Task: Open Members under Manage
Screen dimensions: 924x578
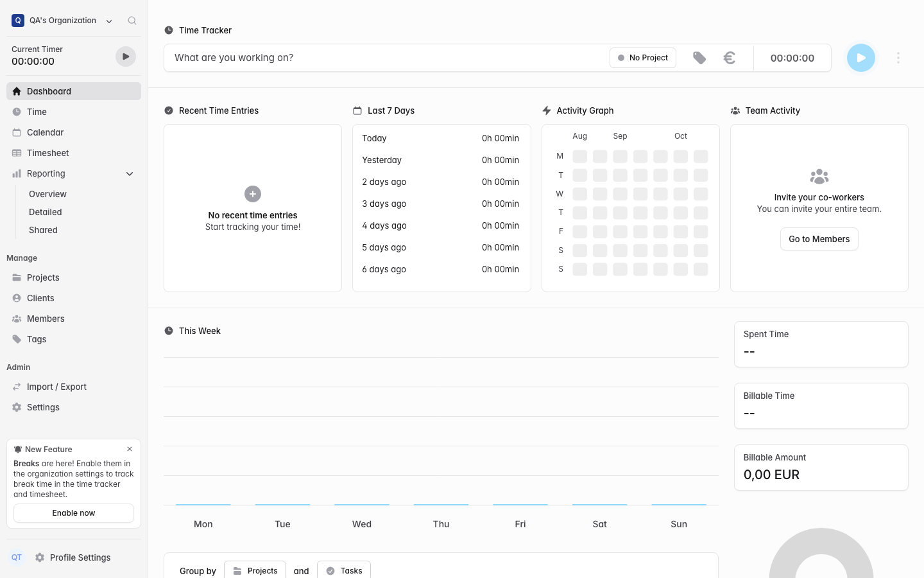Action: (x=74, y=319)
